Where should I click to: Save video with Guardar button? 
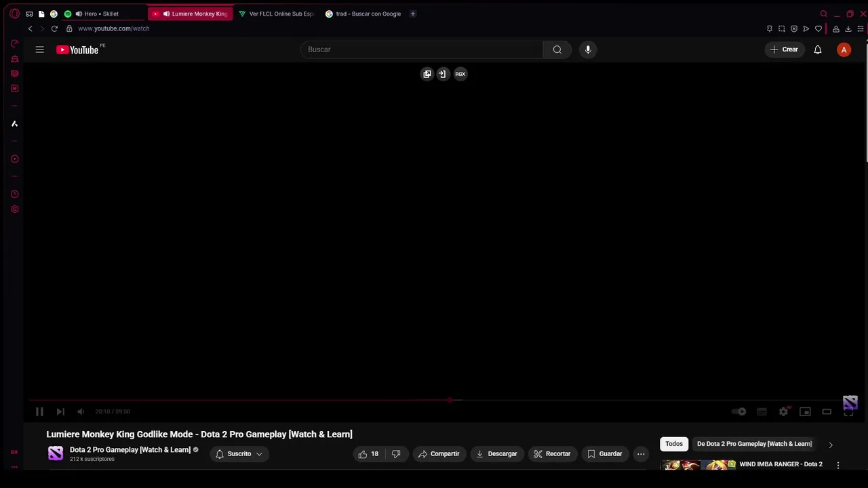click(x=605, y=454)
